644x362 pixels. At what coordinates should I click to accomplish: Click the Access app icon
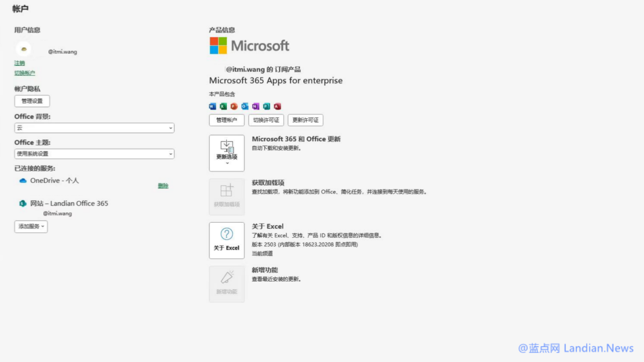click(277, 106)
